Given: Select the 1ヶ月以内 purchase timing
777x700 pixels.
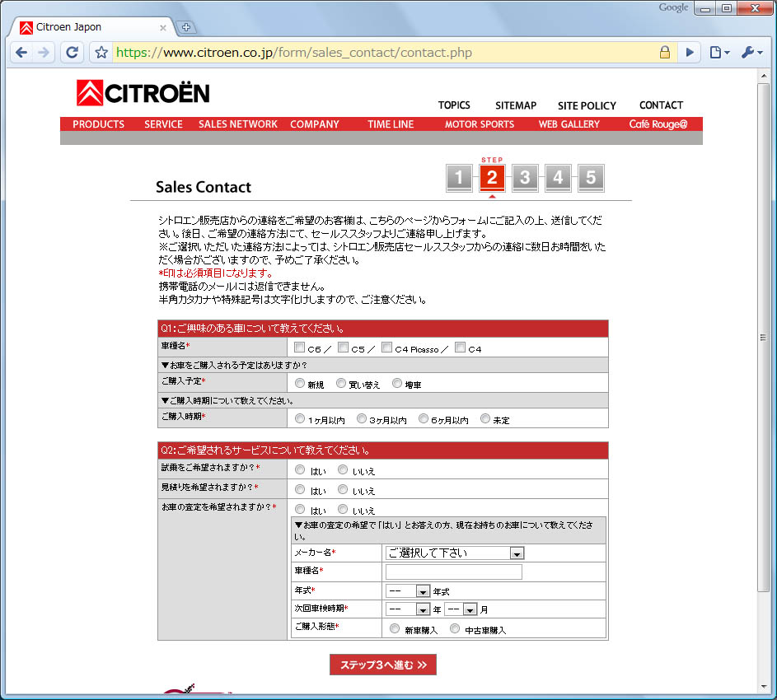Looking at the screenshot, I should (300, 418).
